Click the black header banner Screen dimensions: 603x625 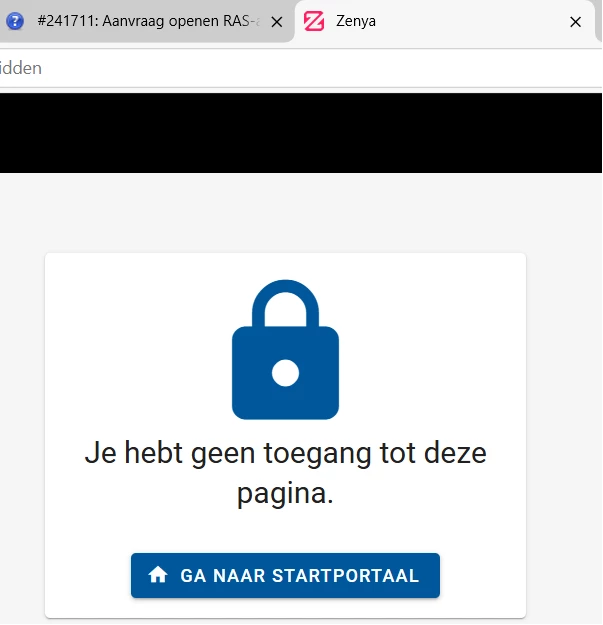(x=301, y=133)
